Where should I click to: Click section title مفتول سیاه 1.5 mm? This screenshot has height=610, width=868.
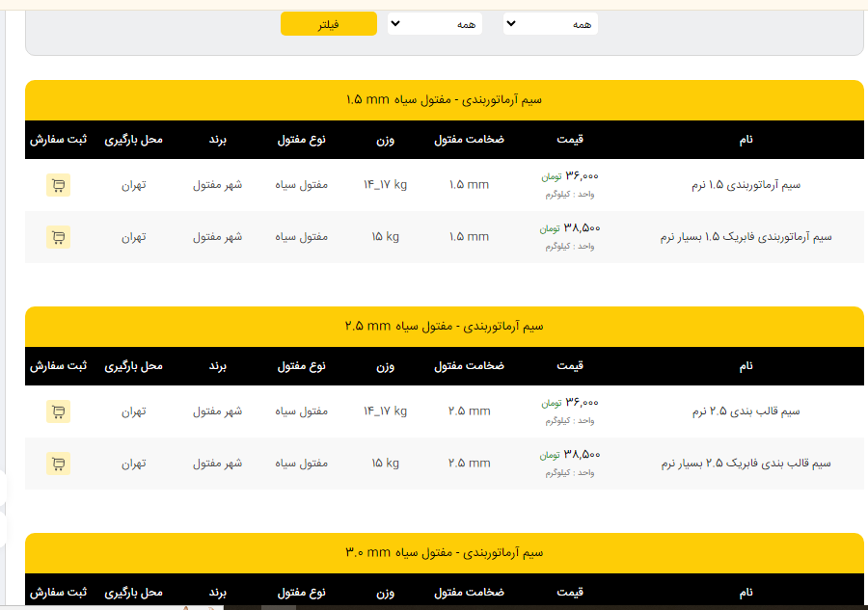(x=444, y=100)
